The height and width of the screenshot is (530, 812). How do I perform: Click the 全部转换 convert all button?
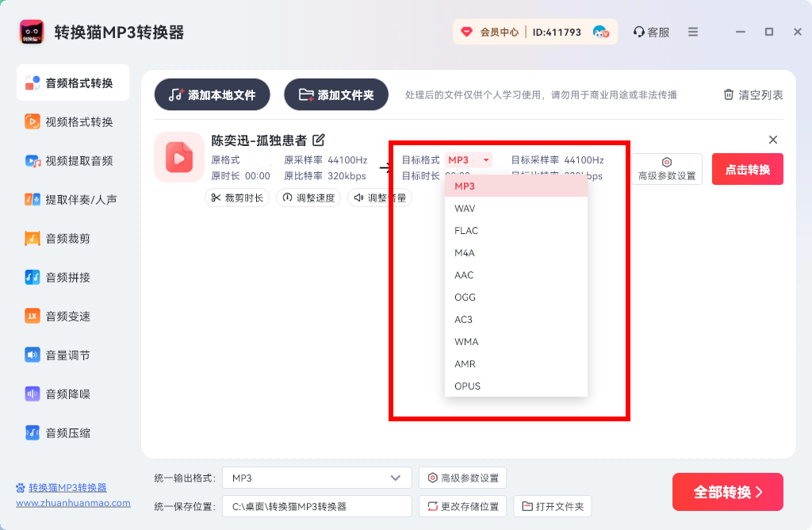726,492
